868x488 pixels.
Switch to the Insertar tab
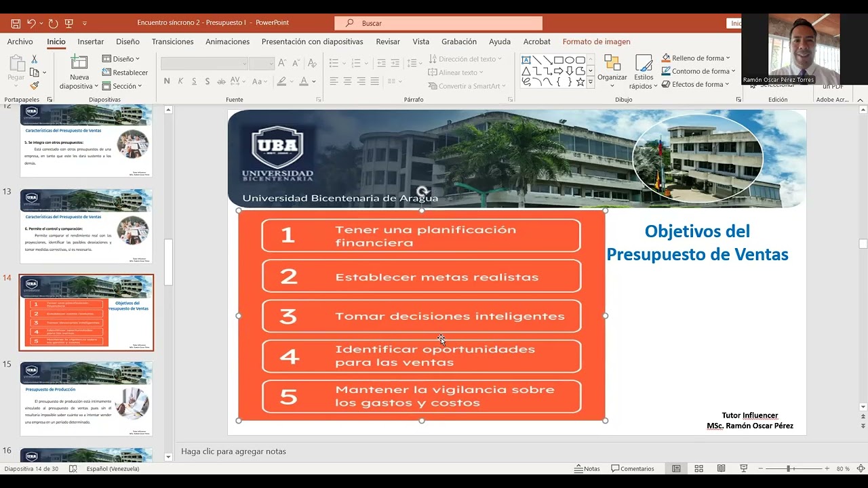91,41
